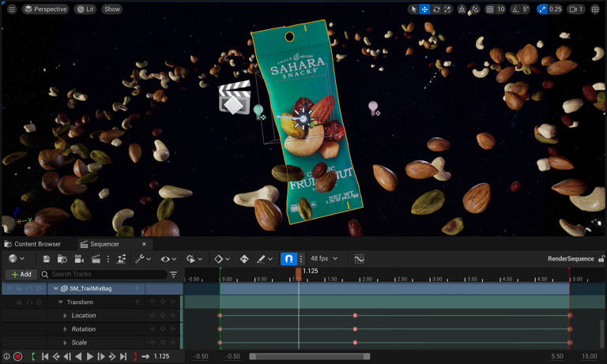Open viewport layout grid icon
The image size is (607, 364).
(595, 9)
